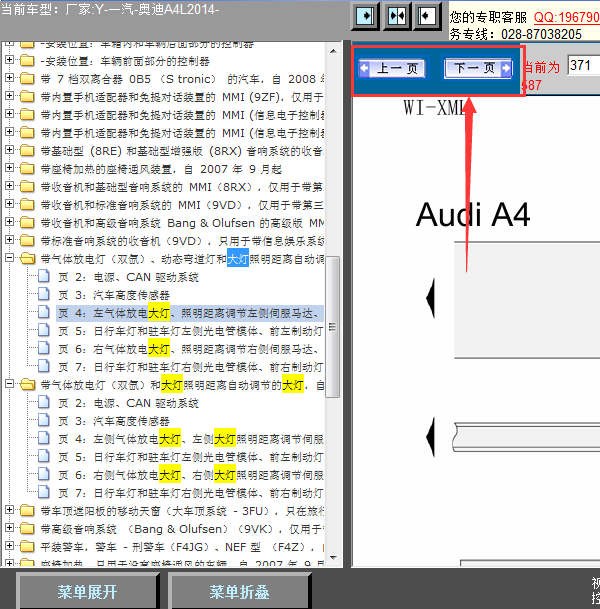Open 页 6: 右侧气体放电大灯 page

(191, 475)
